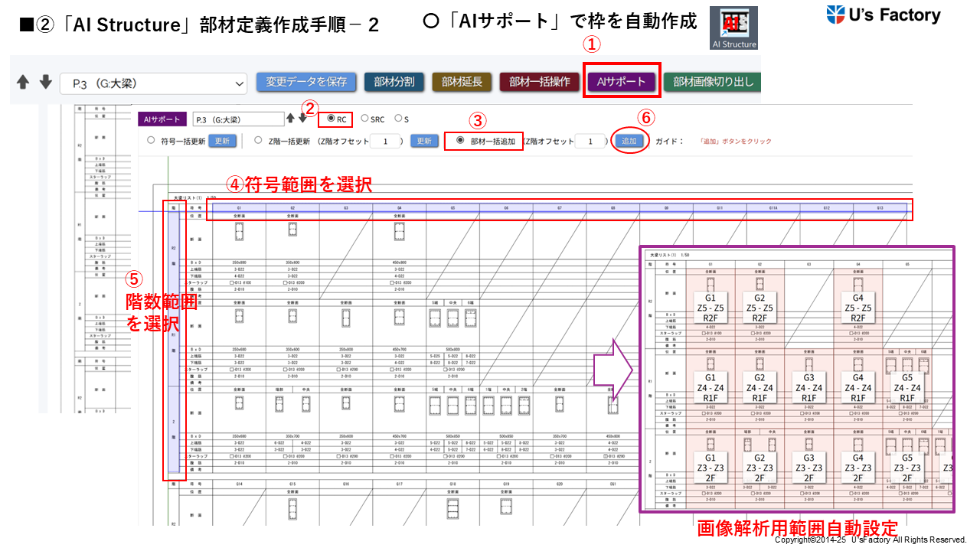980x551 pixels.
Task: Click the U's Factory logo
Action: (x=884, y=15)
